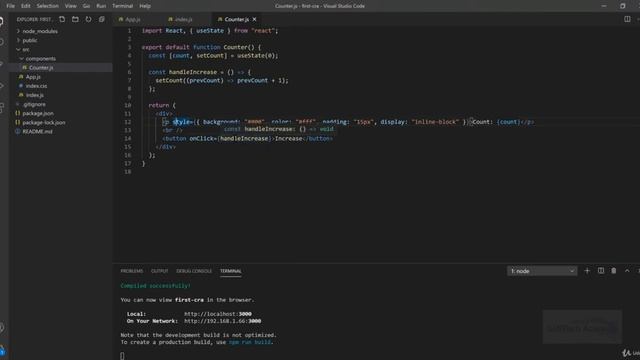Click line number 12 in the gutter
640x360 pixels.
128,122
